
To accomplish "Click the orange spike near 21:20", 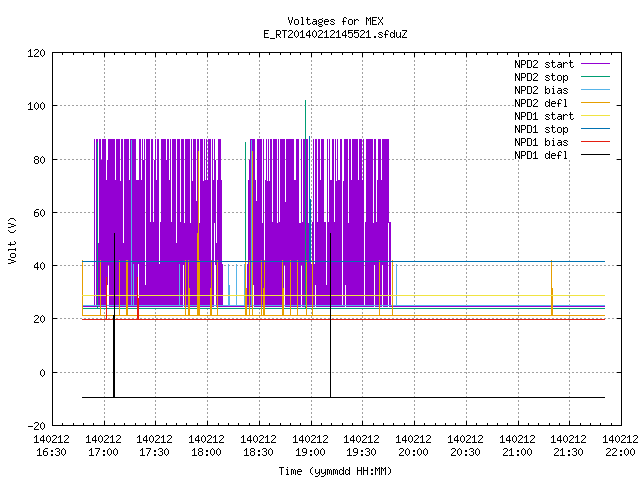I will pos(552,288).
